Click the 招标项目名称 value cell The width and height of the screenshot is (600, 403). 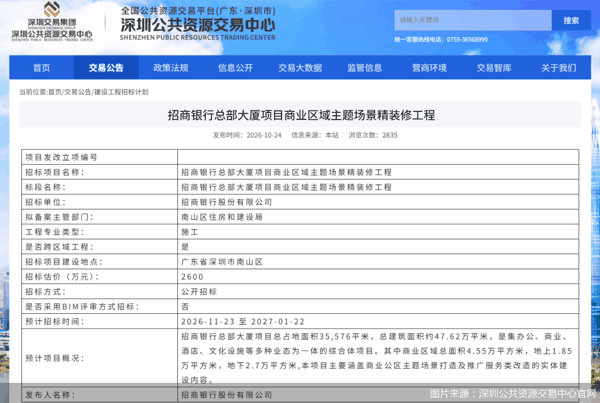click(x=378, y=172)
